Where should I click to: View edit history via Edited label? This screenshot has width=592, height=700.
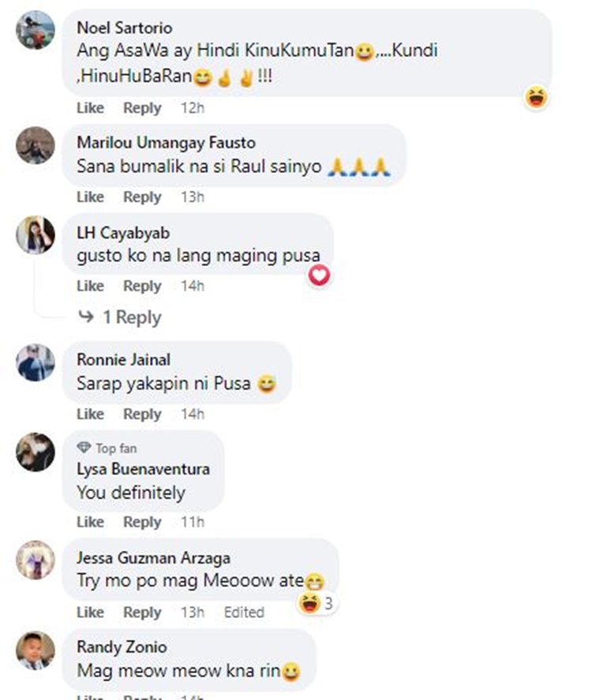(x=244, y=612)
